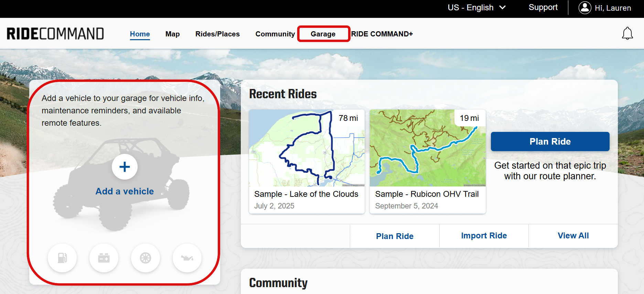644x294 pixels.
Task: Click the Hi, Lauren account greeting
Action: (613, 8)
